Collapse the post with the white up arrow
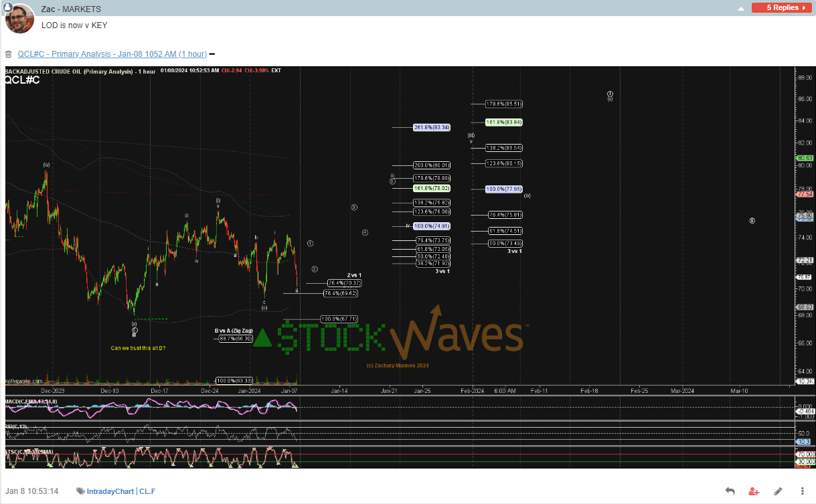The width and height of the screenshot is (816, 504). coord(740,8)
